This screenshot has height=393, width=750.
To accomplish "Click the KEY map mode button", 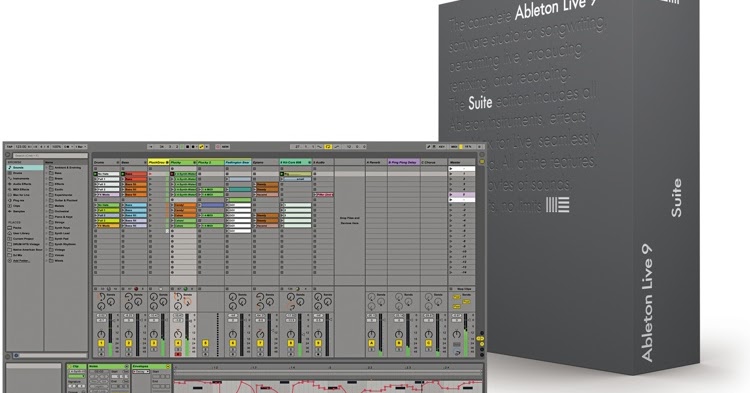I will point(442,147).
